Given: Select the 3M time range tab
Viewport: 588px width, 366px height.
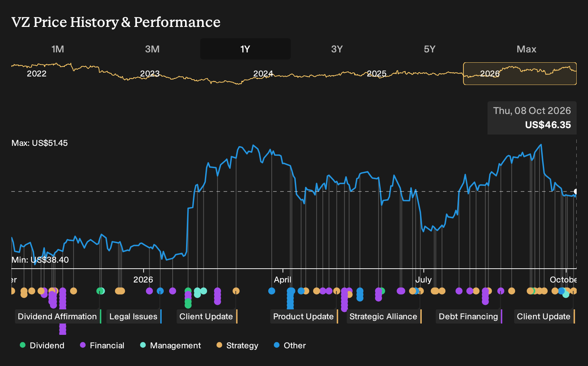Looking at the screenshot, I should coord(152,49).
